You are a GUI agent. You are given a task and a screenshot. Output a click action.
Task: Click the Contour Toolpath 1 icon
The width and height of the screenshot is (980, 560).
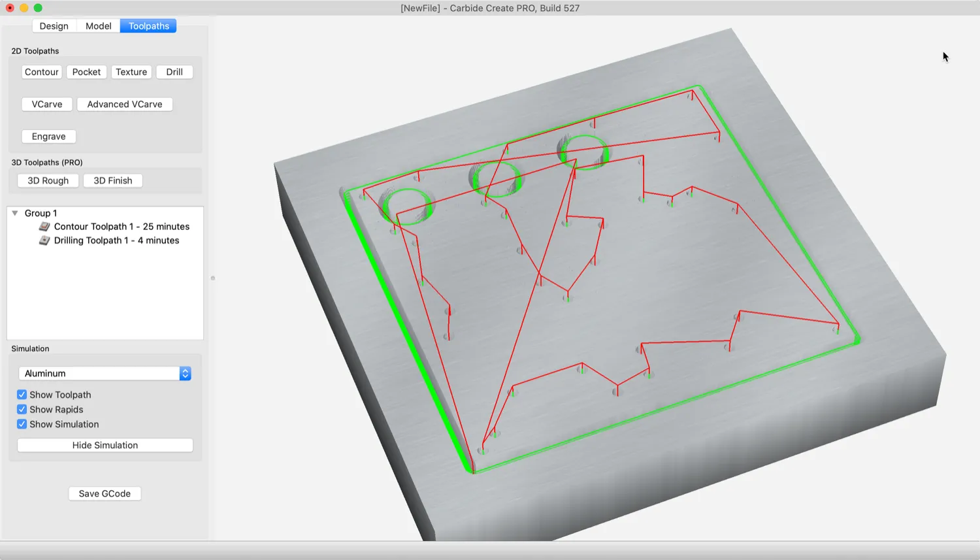(x=42, y=227)
